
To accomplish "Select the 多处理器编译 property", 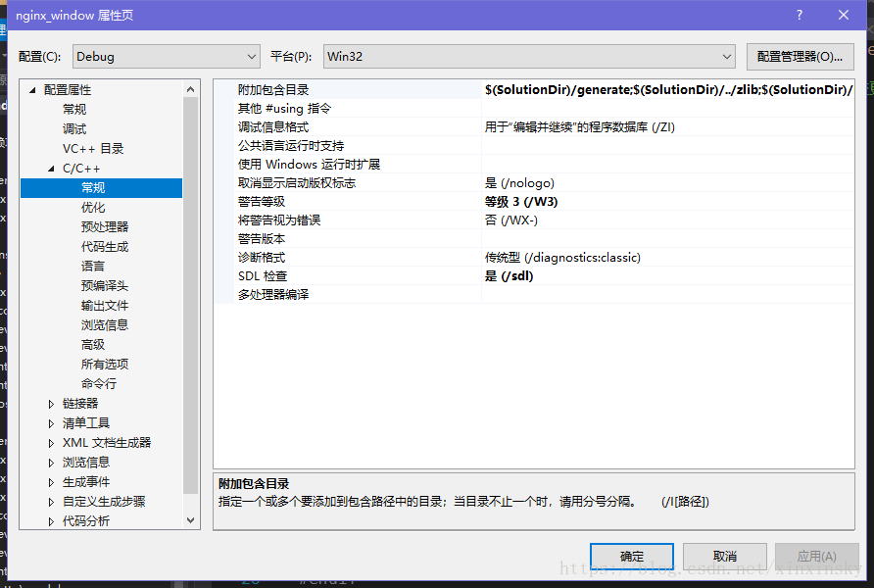I will coord(273,294).
